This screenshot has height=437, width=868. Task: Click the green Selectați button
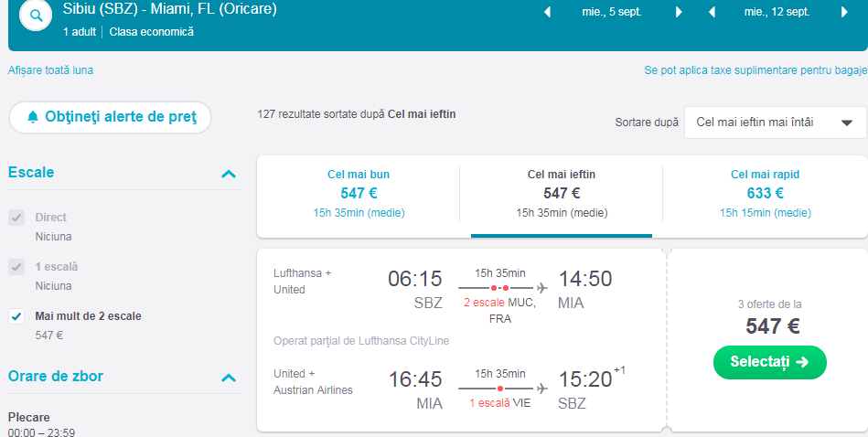pyautogui.click(x=769, y=362)
